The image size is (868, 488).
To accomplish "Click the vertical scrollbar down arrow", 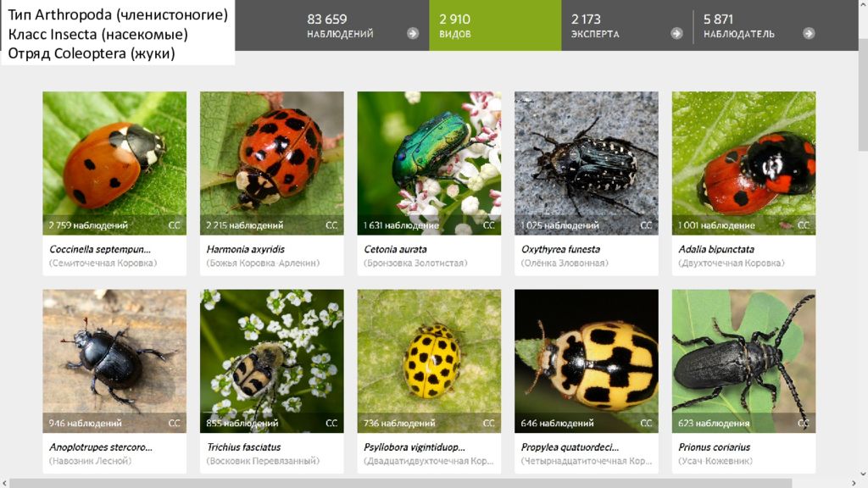I will (x=863, y=474).
